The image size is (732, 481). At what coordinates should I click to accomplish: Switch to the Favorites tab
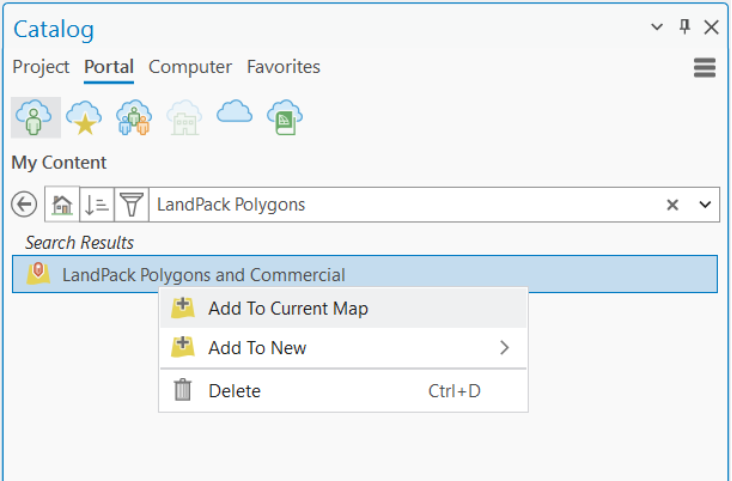point(283,67)
